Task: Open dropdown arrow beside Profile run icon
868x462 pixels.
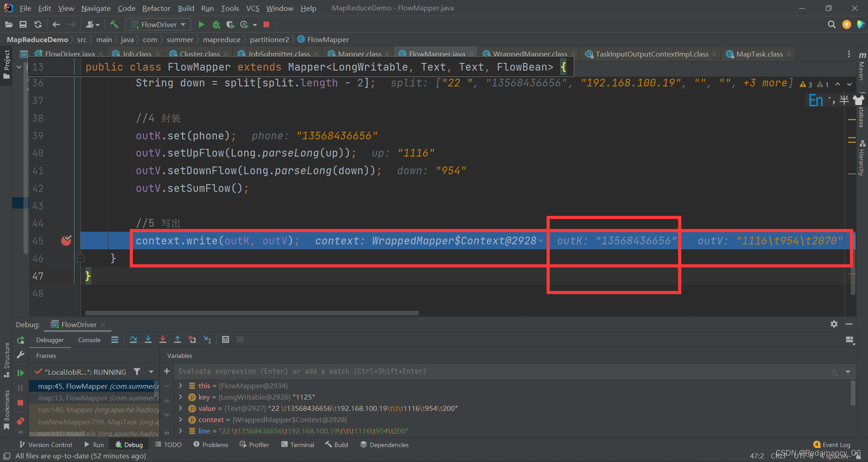Action: click(x=255, y=25)
